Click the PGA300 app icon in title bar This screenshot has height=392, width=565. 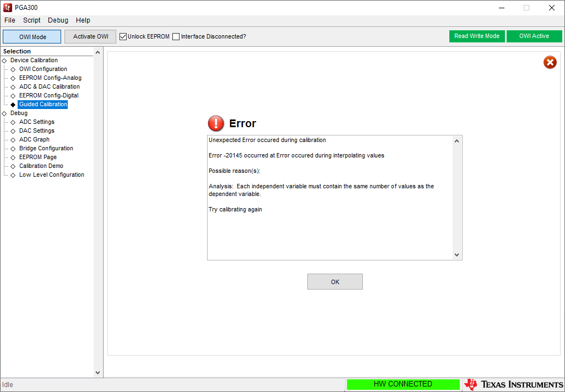8,8
